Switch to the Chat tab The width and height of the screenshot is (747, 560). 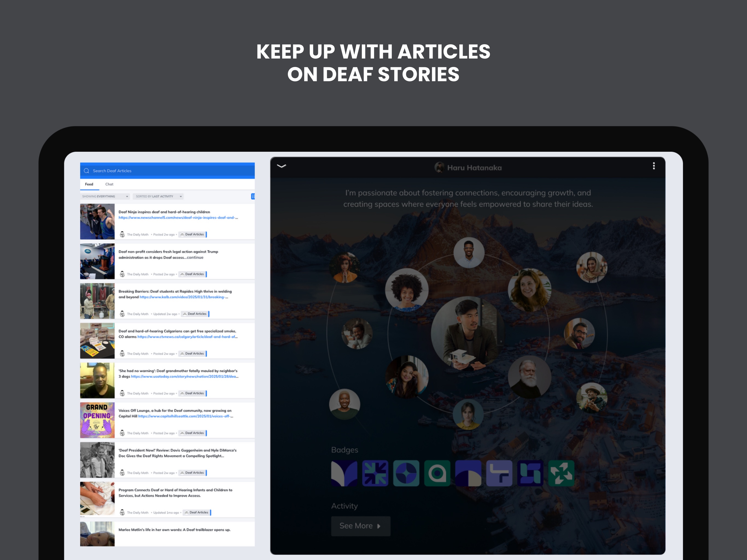[x=109, y=184]
